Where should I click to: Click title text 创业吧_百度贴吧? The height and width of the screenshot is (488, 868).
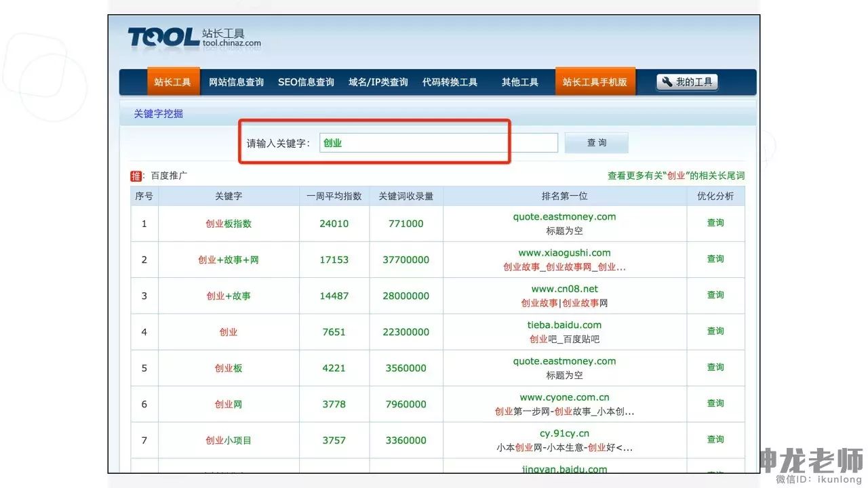[564, 339]
